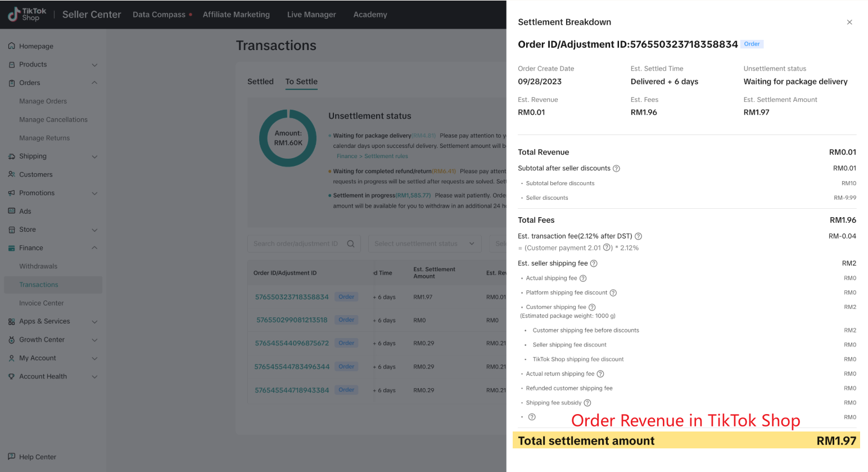This screenshot has height=472, width=868.
Task: Expand the Promotions menu chevron
Action: [94, 193]
